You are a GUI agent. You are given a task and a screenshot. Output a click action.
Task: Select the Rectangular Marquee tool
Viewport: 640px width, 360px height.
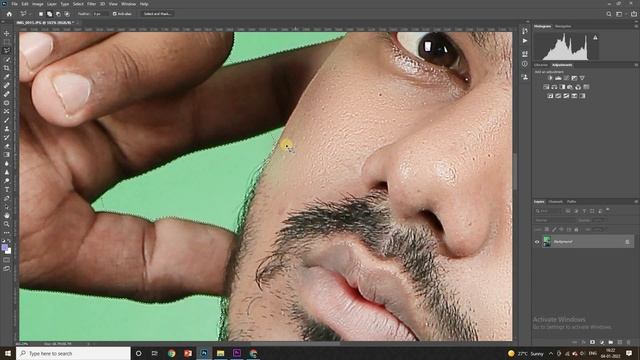pos(7,42)
